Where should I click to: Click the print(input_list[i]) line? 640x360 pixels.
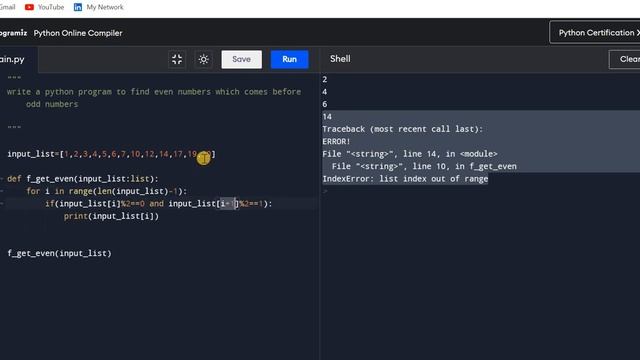111,216
